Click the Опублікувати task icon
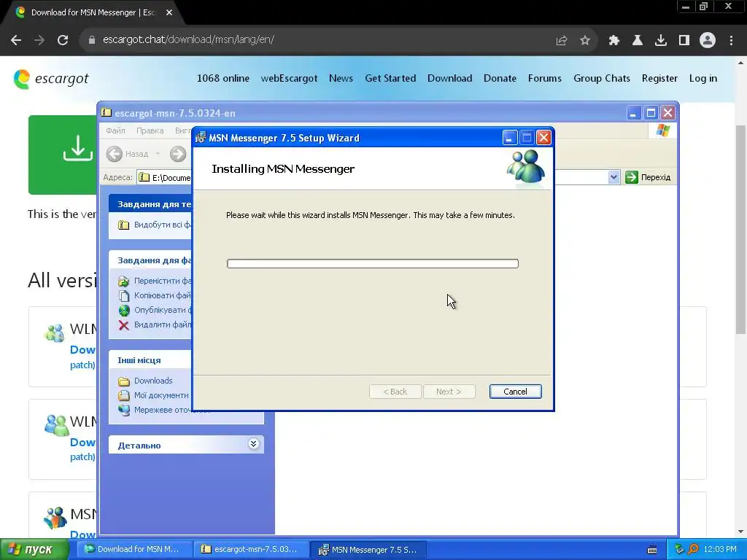Screen dimensions: 747x560 [124, 311]
